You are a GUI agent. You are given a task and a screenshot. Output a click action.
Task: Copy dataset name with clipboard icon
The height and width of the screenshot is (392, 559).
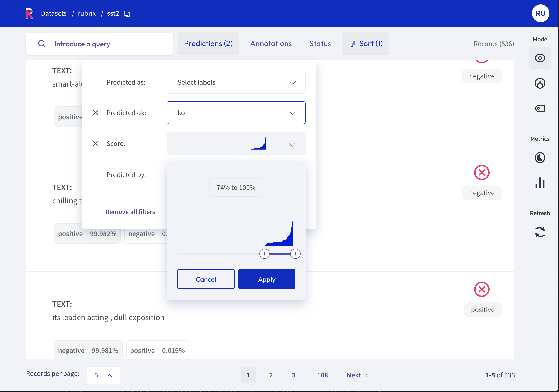pyautogui.click(x=127, y=14)
